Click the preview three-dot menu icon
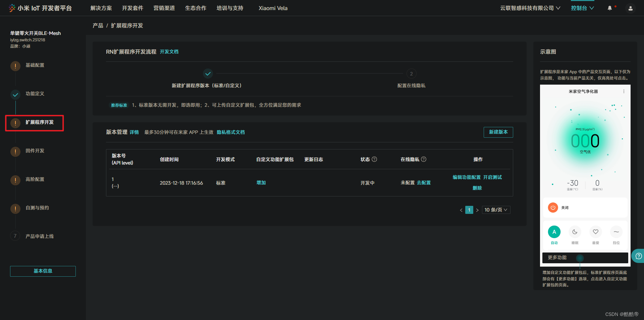 click(624, 91)
